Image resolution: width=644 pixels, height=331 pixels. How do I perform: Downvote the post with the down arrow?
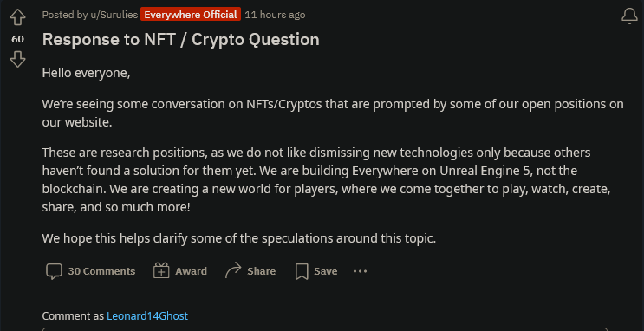tap(17, 60)
